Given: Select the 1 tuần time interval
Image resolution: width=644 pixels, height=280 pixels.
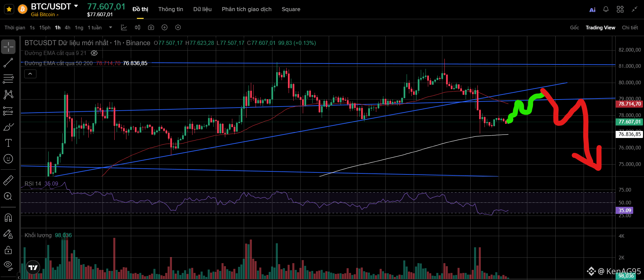Looking at the screenshot, I should [x=95, y=28].
